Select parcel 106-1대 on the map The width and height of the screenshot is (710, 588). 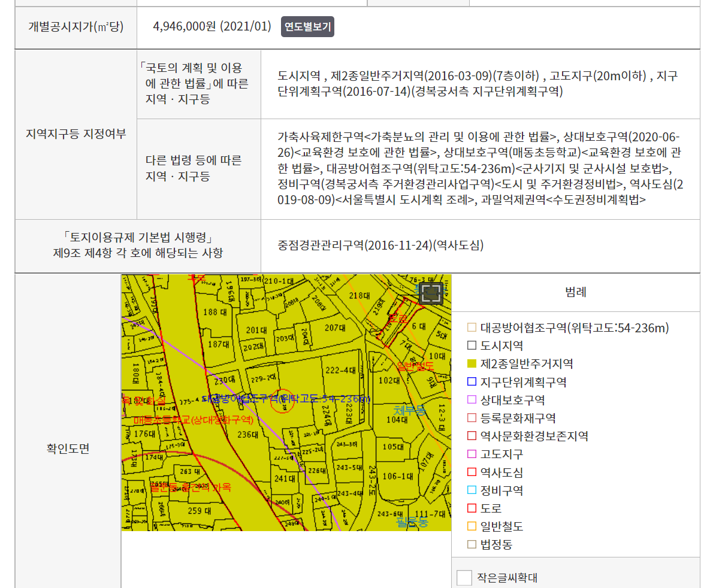398,476
